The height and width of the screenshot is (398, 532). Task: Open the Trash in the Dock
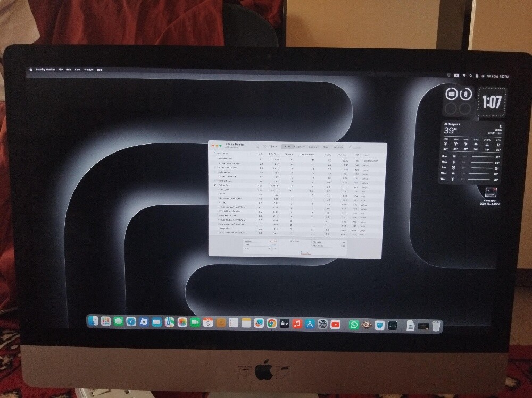(x=436, y=326)
